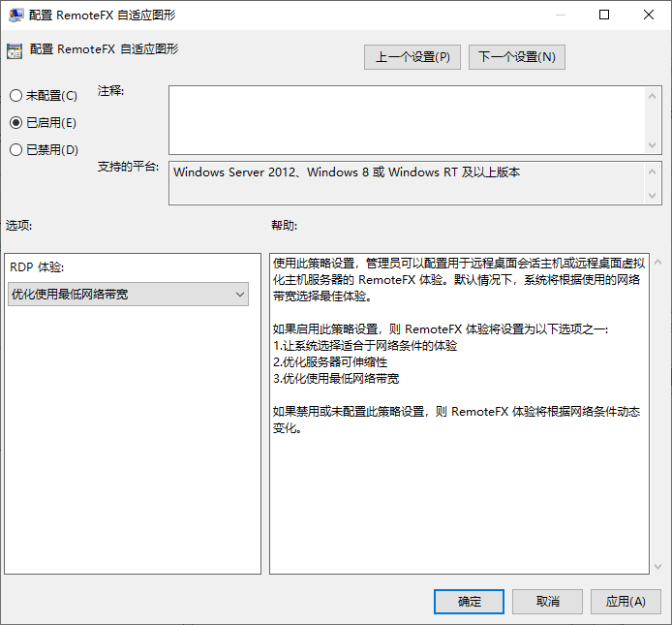Set policy to 已禁用
Image resolution: width=672 pixels, height=625 pixels.
15,150
